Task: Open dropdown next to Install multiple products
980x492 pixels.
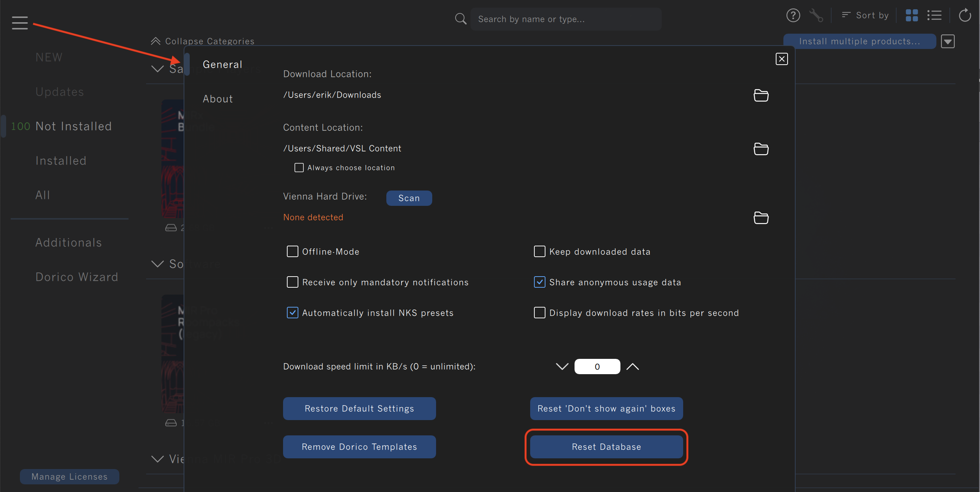Action: click(x=947, y=41)
